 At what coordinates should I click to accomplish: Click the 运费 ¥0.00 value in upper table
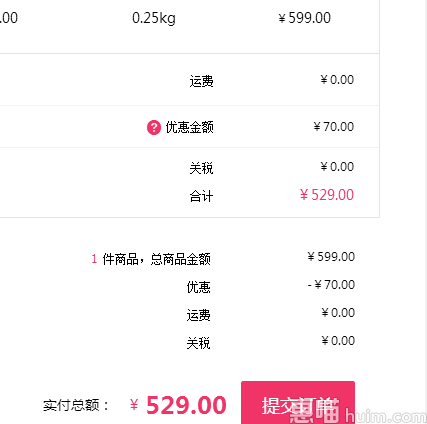(337, 80)
